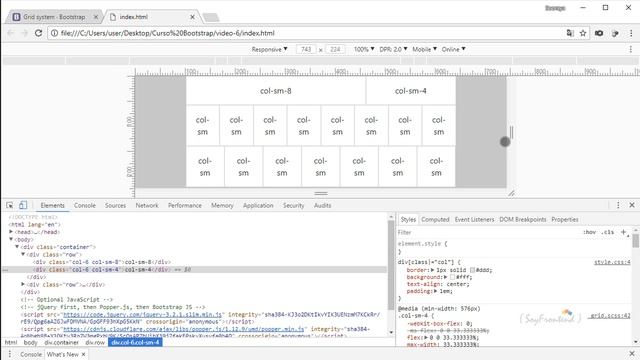Open device toolbar more options menu

[x=631, y=49]
